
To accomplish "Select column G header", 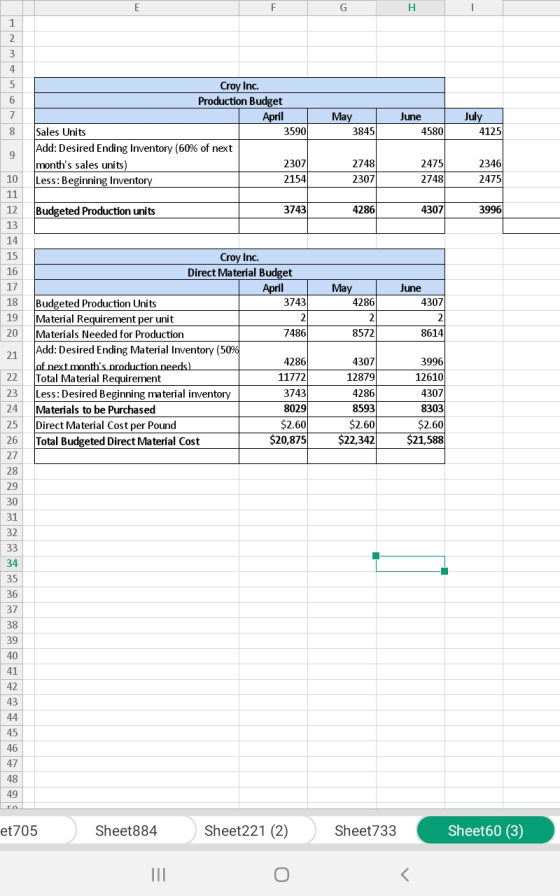I will click(x=342, y=7).
